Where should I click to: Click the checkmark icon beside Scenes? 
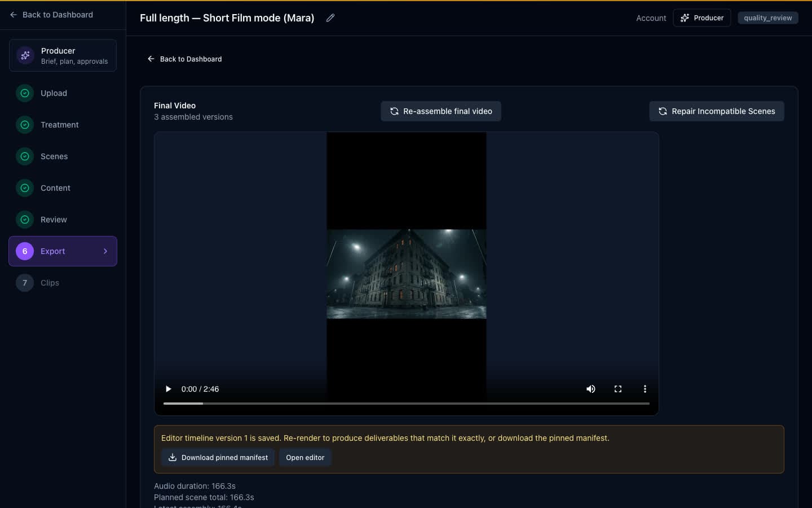pyautogui.click(x=25, y=156)
